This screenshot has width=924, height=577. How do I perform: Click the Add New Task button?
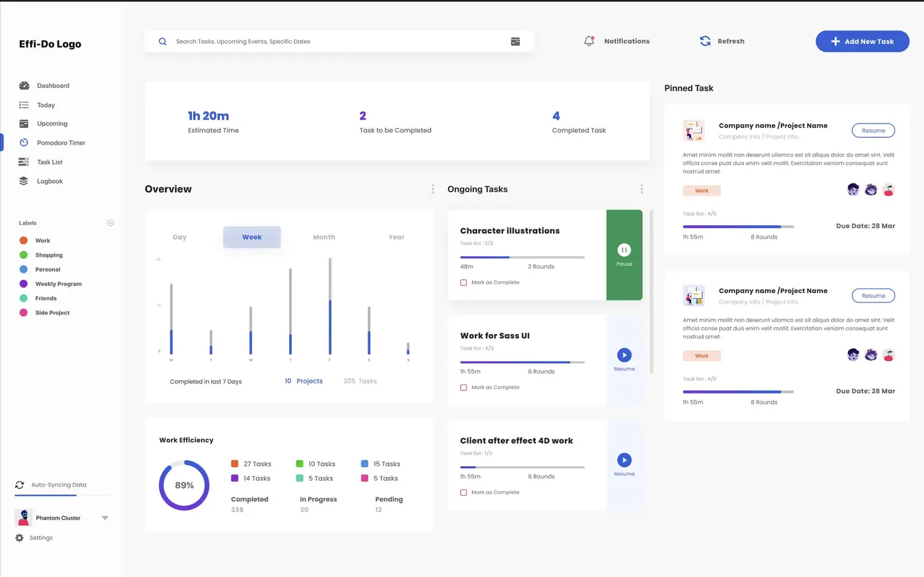pos(863,41)
